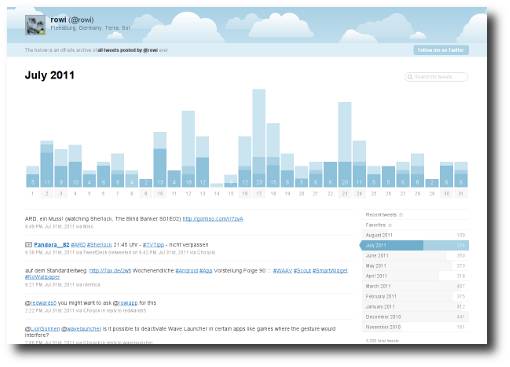
Task: Open the February 2011 archive
Action: click(x=415, y=296)
